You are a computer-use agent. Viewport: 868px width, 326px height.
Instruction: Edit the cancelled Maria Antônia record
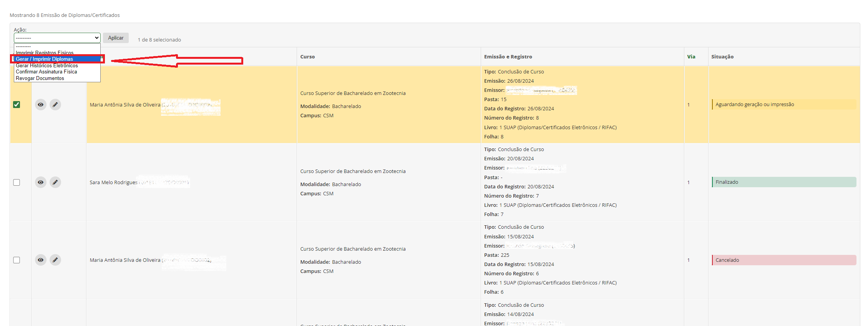(55, 260)
